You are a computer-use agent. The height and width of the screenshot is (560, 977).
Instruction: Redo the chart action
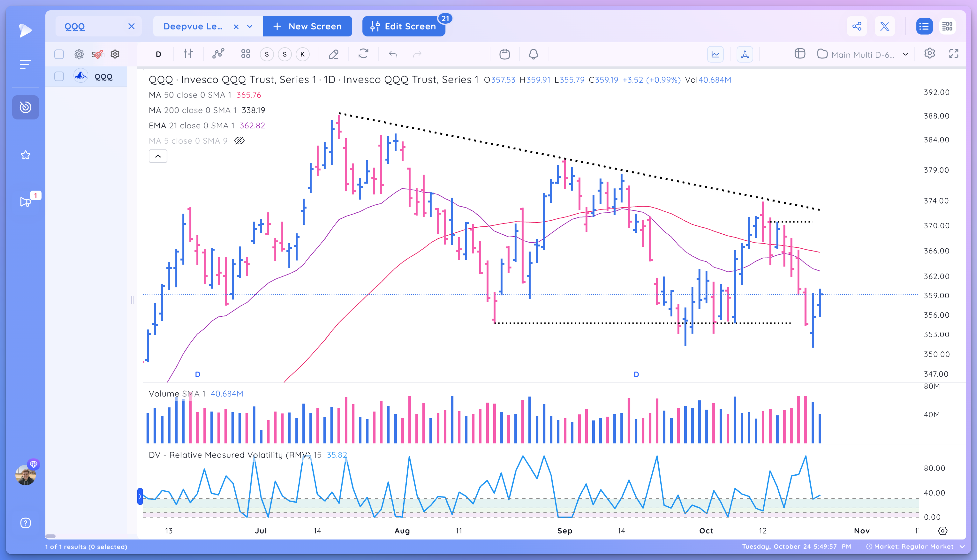point(417,54)
